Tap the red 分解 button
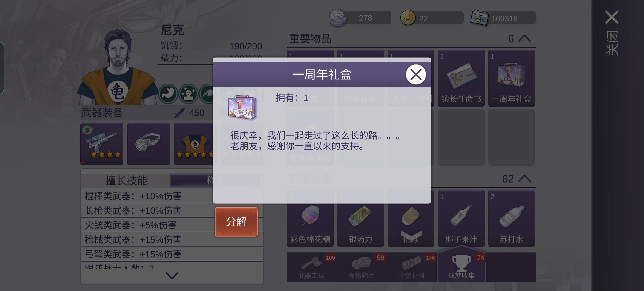This screenshot has width=644, height=291. (x=236, y=222)
